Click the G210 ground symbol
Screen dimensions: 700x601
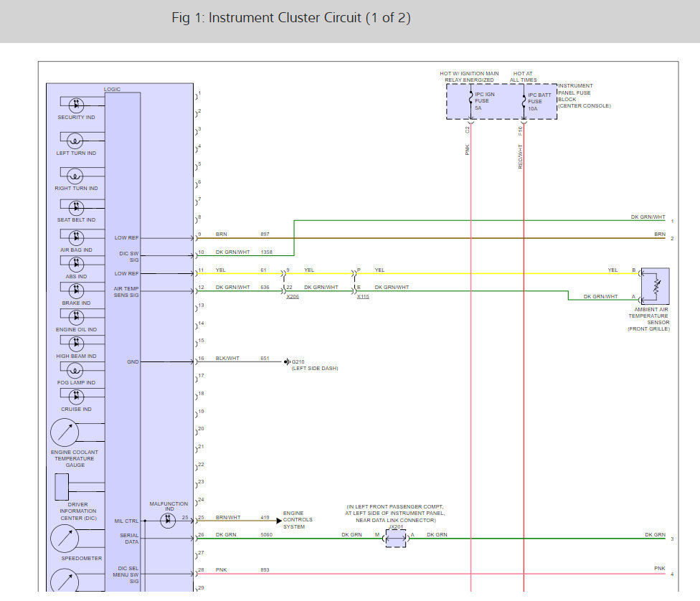coord(287,361)
